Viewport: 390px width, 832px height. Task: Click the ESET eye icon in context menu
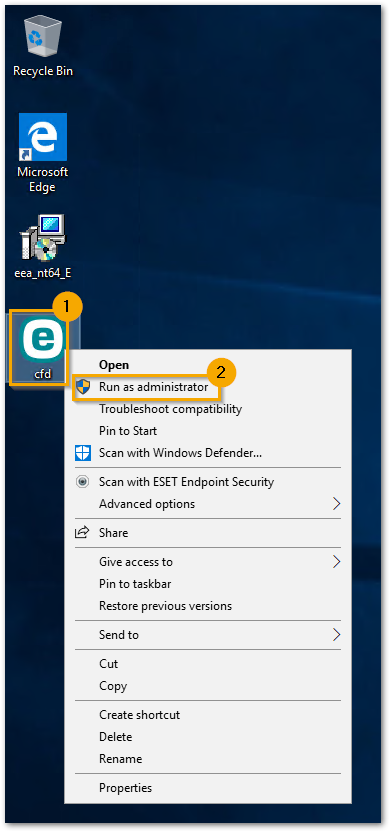(83, 482)
